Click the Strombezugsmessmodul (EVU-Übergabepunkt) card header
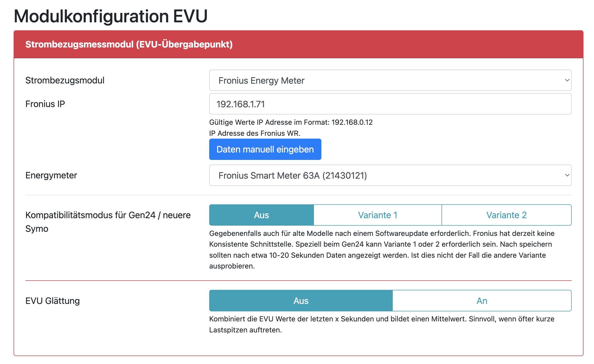 pyautogui.click(x=129, y=44)
